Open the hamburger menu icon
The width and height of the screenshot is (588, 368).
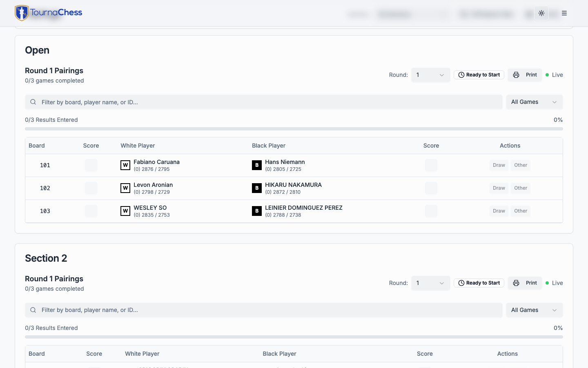coord(564,13)
